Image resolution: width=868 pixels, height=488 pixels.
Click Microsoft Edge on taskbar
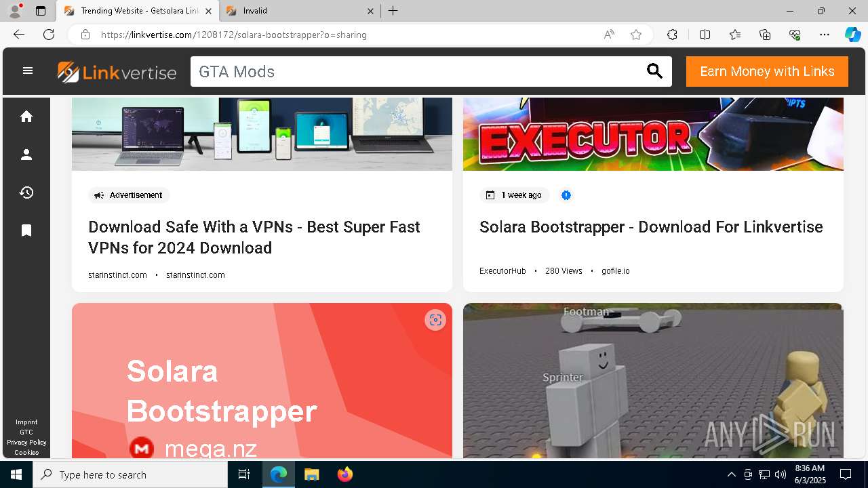pyautogui.click(x=279, y=474)
